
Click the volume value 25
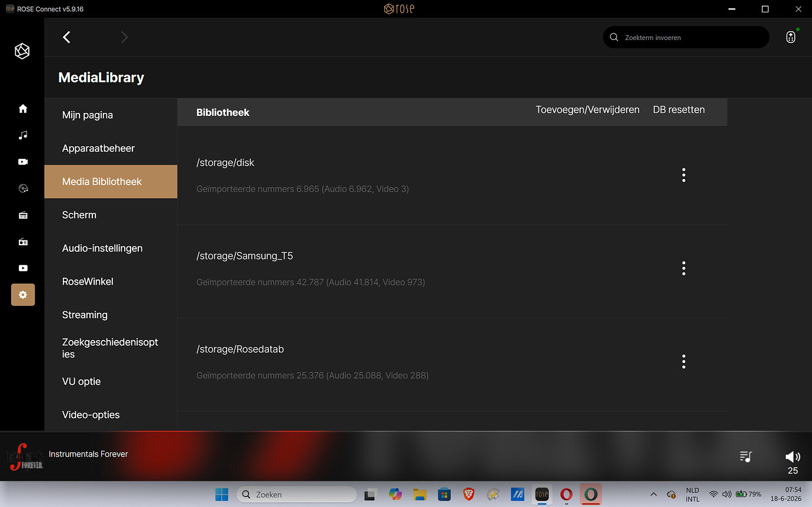[793, 471]
